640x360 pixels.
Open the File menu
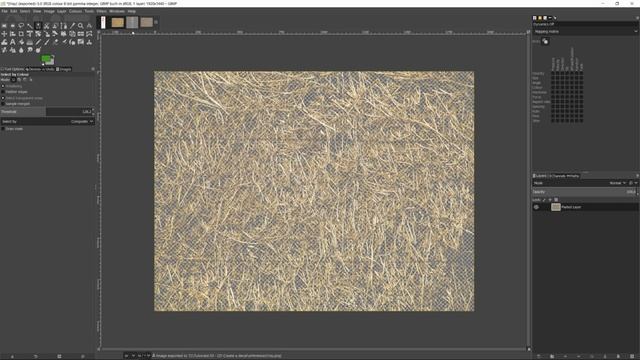point(4,11)
